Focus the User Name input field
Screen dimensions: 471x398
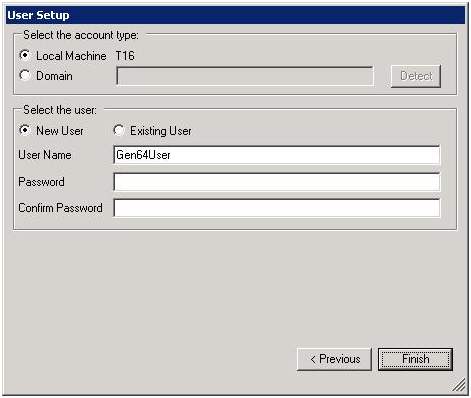pyautogui.click(x=277, y=155)
